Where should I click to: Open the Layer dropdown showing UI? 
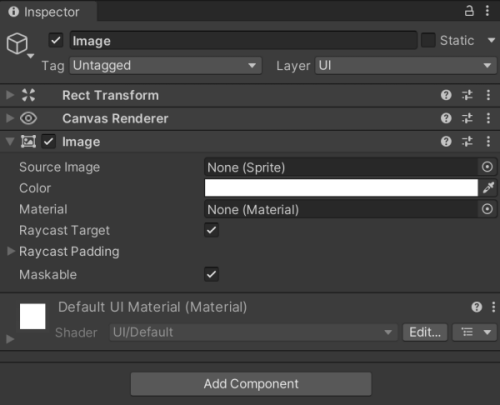406,65
